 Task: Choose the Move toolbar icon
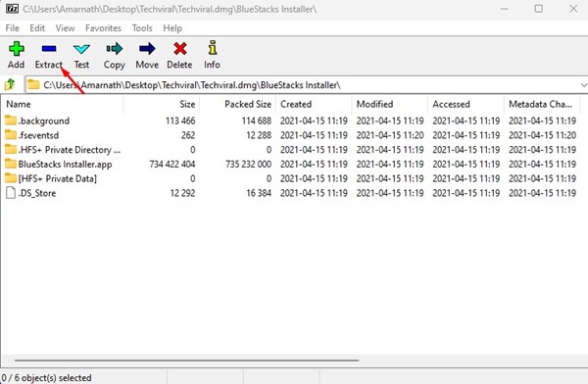click(x=147, y=49)
